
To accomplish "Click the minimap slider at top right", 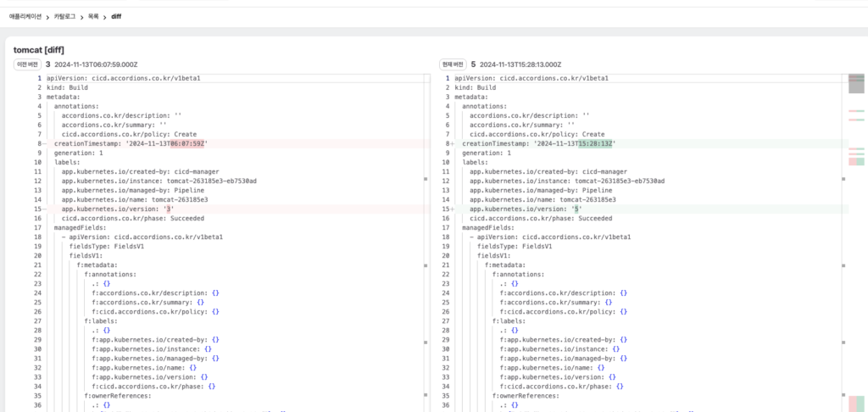I will click(x=856, y=83).
